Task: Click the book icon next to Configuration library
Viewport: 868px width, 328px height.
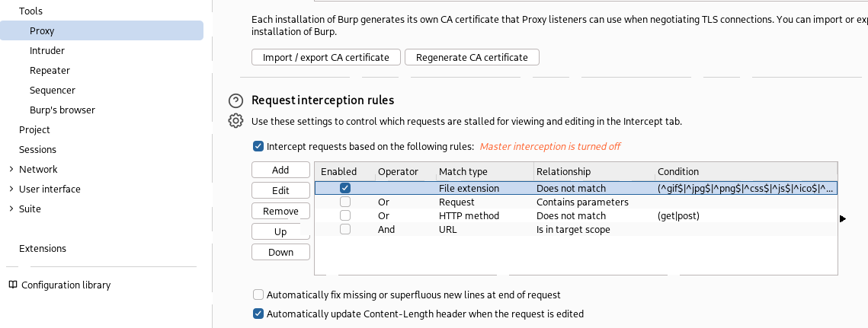Action: coord(13,285)
